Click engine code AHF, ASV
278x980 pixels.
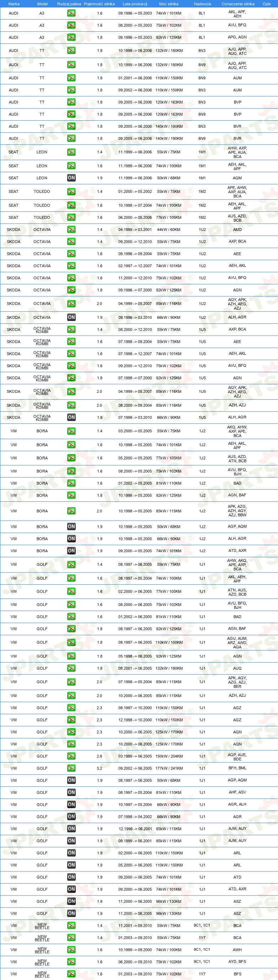[x=237, y=792]
